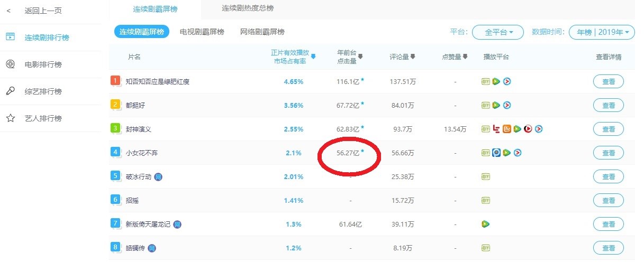Sort by 年前台点击量 arrow
The width and height of the screenshot is (644, 262).
(x=360, y=57)
